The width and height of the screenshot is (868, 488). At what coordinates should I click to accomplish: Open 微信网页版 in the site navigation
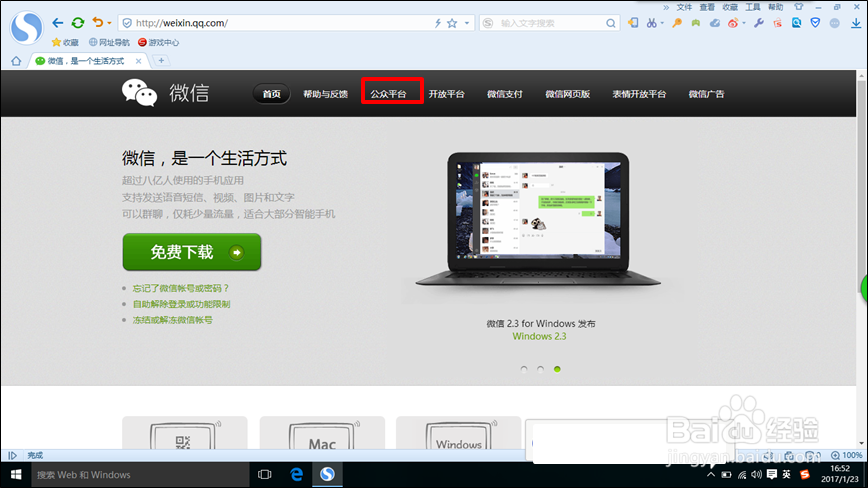(567, 94)
